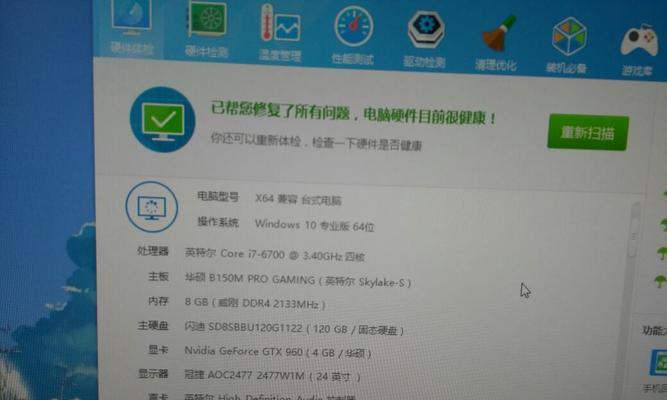667x400 pixels.
Task: Switch to the 游戏库 tab
Action: [638, 49]
